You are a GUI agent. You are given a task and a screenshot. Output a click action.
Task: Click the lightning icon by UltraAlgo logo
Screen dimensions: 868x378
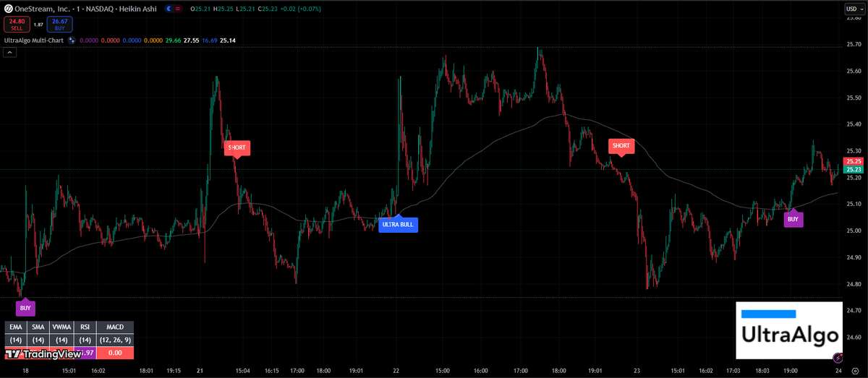pos(838,357)
